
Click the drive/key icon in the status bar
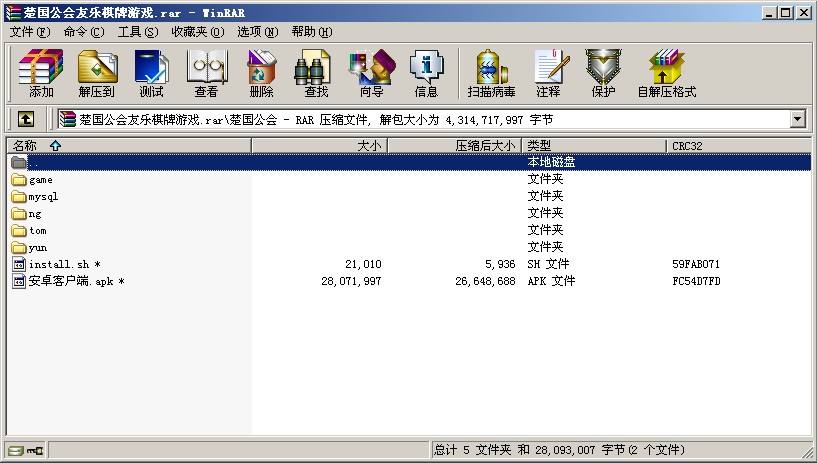(x=25, y=451)
